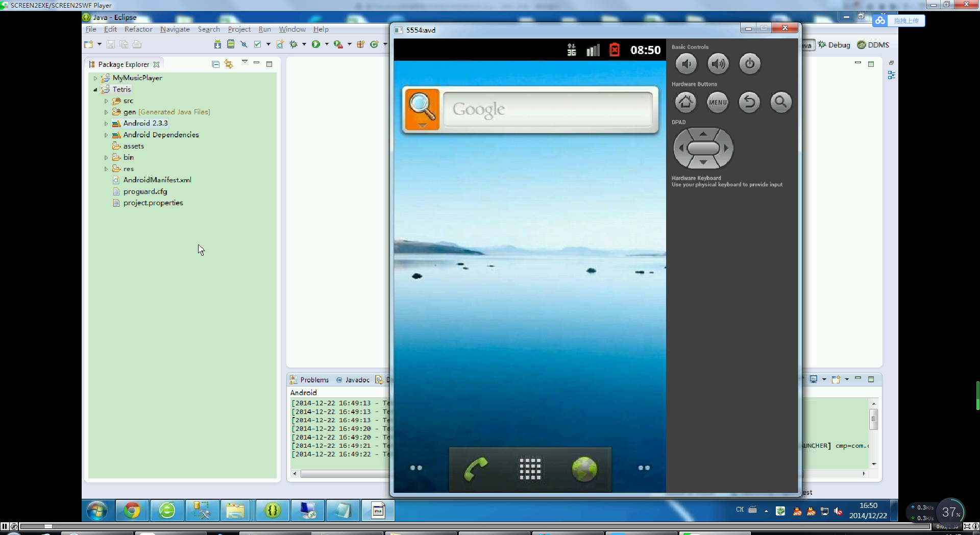Click the DPAD center button
Screen dimensions: 980x535
coord(703,149)
